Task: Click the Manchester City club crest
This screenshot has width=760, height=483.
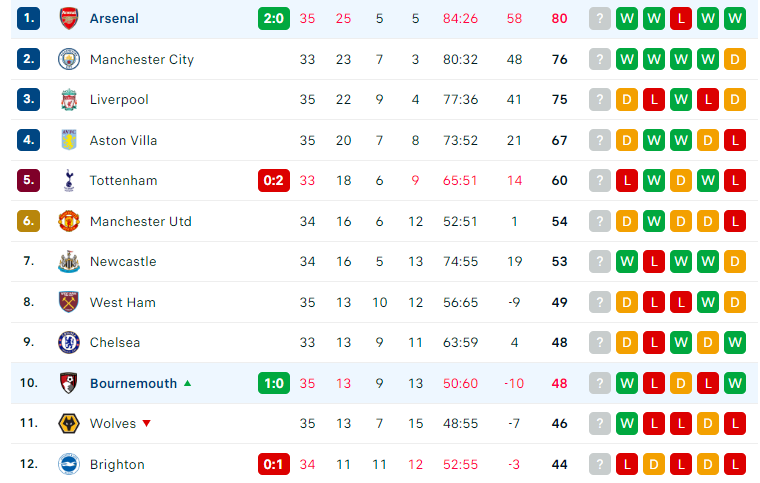Action: [x=69, y=59]
